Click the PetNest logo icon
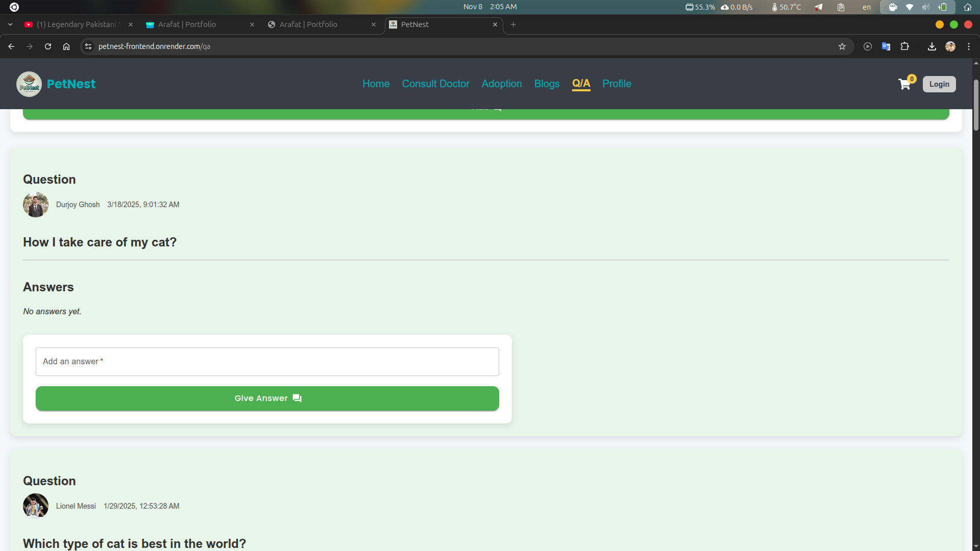Image resolution: width=980 pixels, height=551 pixels. point(29,84)
